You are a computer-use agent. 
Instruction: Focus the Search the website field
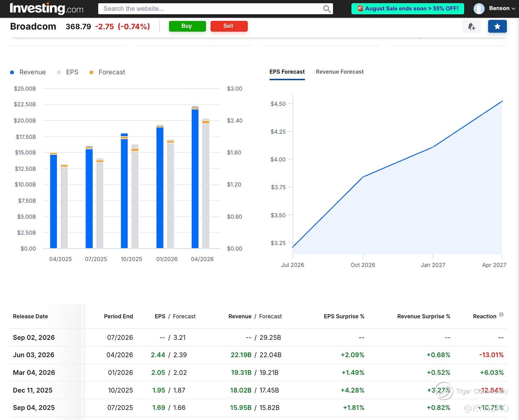pos(215,9)
